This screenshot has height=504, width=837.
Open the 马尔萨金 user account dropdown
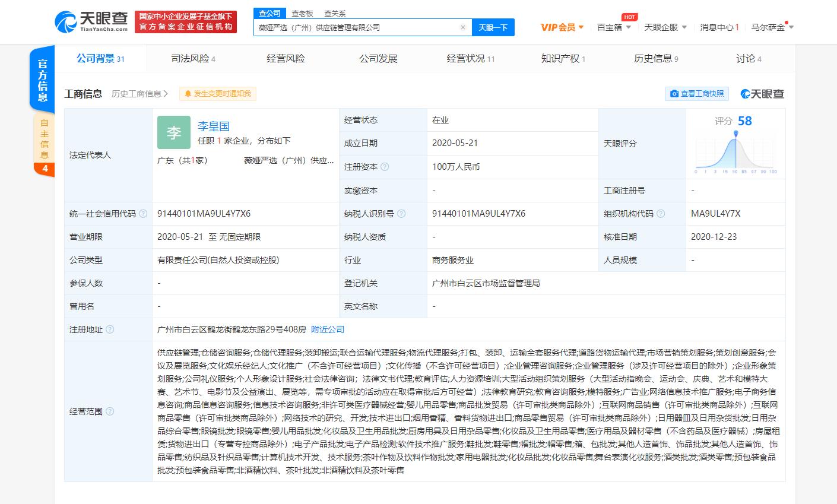(772, 27)
